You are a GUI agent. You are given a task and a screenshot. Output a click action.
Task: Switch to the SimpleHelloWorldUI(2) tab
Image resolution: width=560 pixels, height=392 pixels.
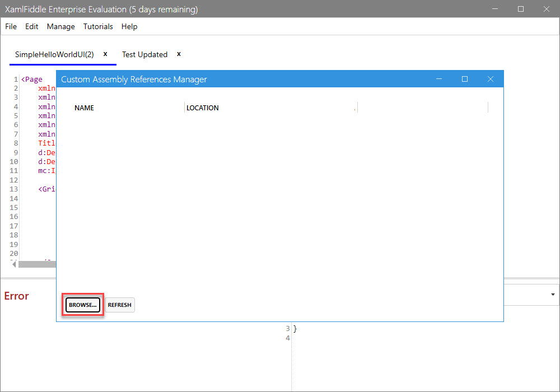54,54
